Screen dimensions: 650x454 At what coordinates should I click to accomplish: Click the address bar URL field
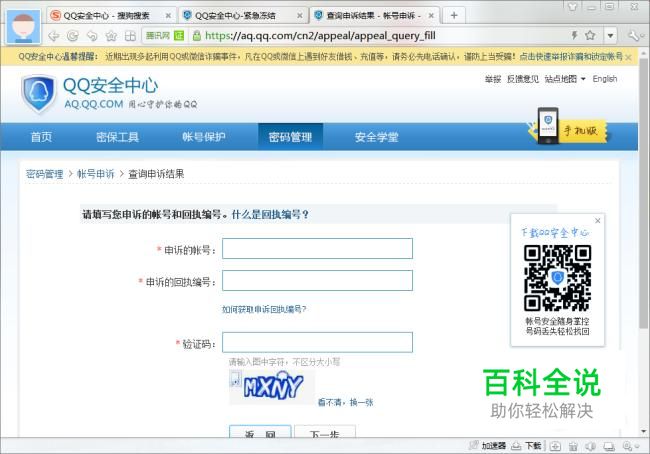[x=320, y=36]
